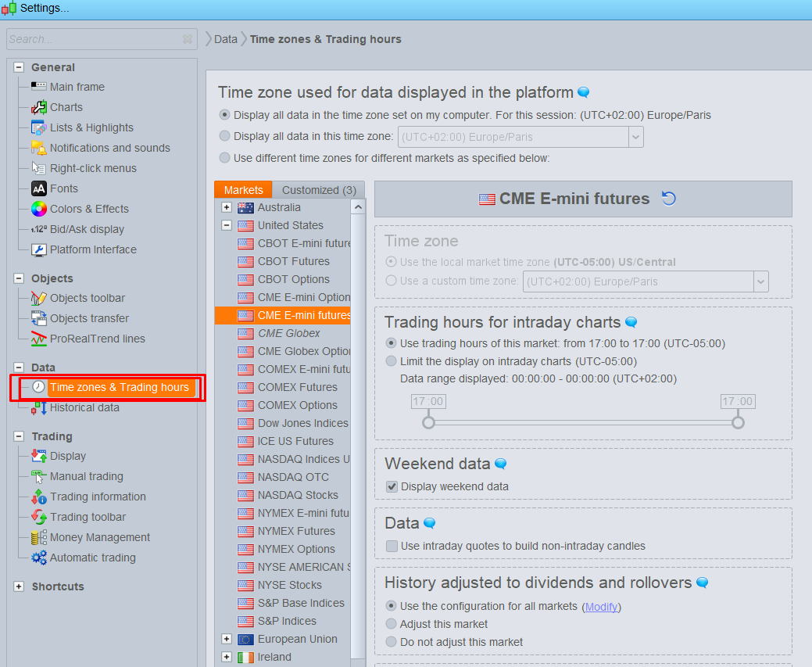
Task: Click help bubble beside Weekend data
Action: click(x=500, y=464)
